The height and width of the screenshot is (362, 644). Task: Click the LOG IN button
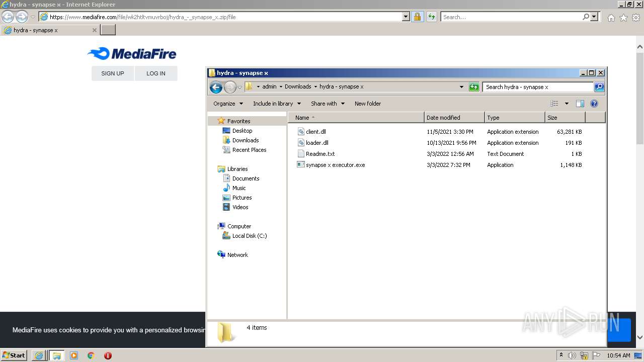pos(156,73)
